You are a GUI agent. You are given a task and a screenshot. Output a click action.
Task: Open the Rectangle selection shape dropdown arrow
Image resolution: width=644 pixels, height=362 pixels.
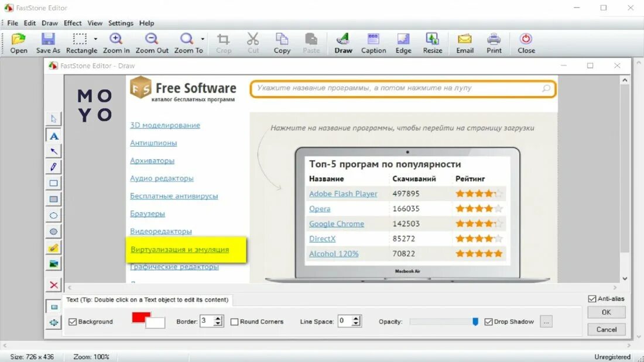[x=95, y=39]
